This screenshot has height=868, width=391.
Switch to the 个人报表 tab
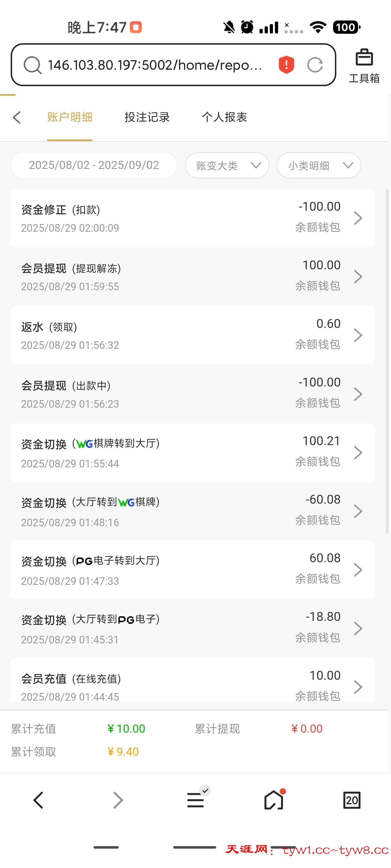(224, 117)
